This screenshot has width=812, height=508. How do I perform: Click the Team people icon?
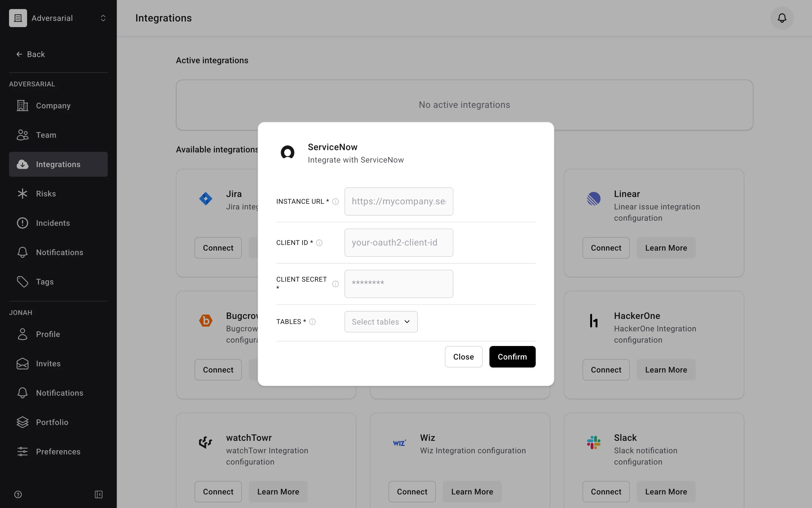23,135
